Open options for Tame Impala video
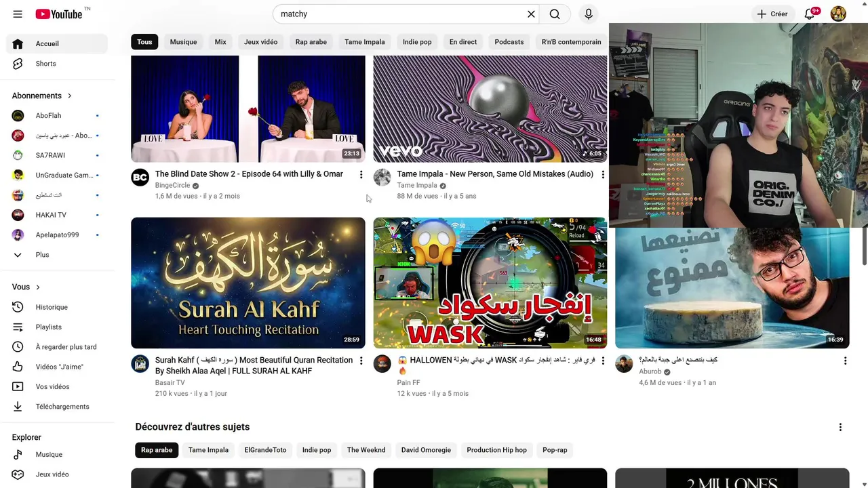Image resolution: width=868 pixels, height=488 pixels. 603,175
